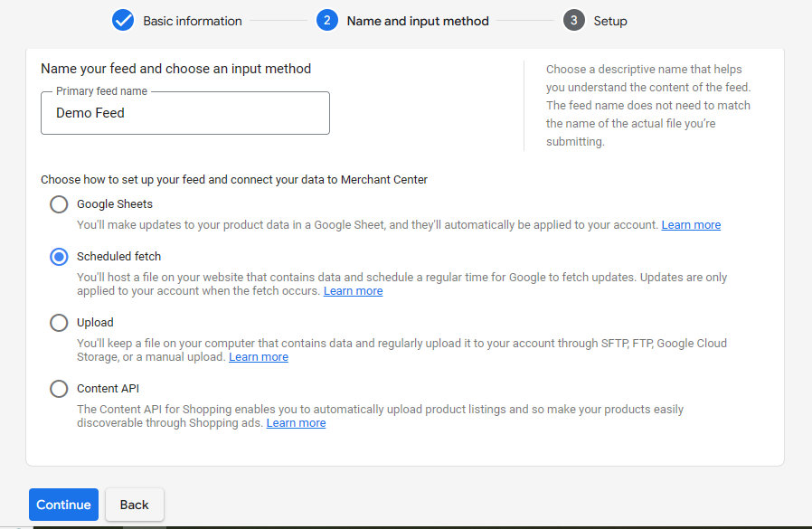
Task: Click the Google Sheets option title text
Action: [115, 204]
